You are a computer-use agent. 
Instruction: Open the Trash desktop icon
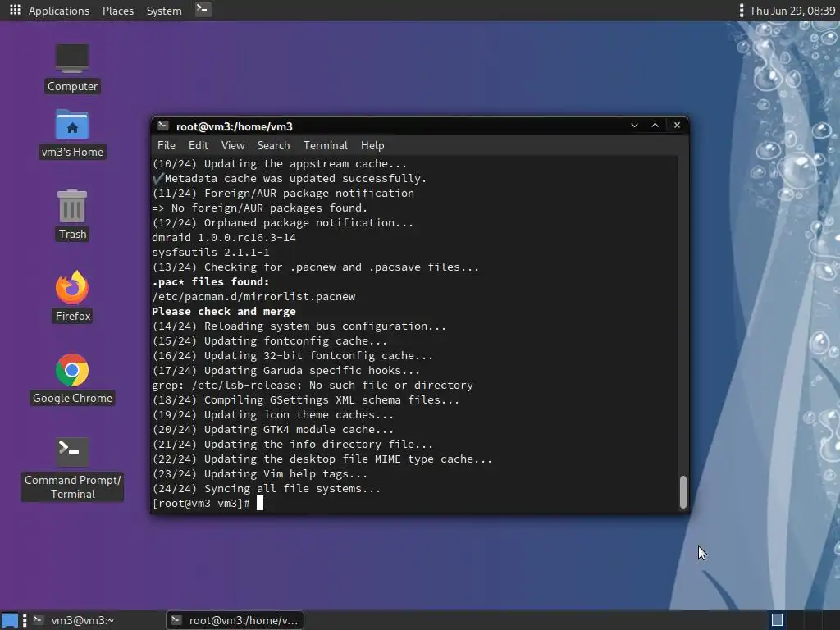[x=72, y=216]
